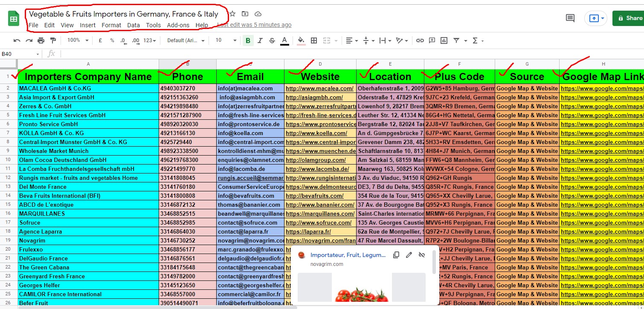644x309 pixels.
Task: Open 'Last edit was 5 minutes ago' history
Action: pos(254,25)
